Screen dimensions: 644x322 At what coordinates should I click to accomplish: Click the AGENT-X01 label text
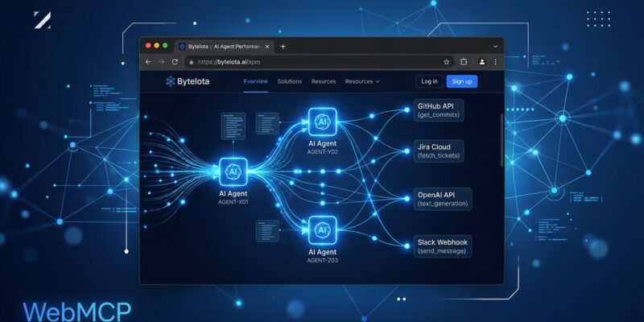[233, 202]
